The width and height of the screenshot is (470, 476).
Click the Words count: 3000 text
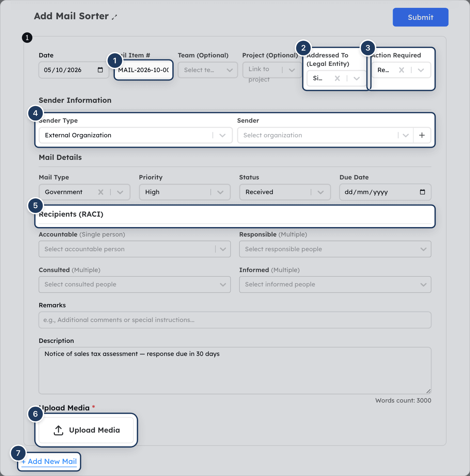[403, 400]
